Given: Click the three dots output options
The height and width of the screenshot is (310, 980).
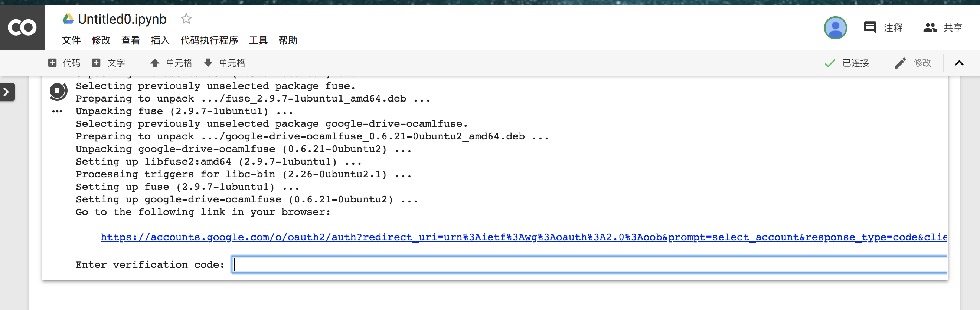Looking at the screenshot, I should click(x=57, y=111).
